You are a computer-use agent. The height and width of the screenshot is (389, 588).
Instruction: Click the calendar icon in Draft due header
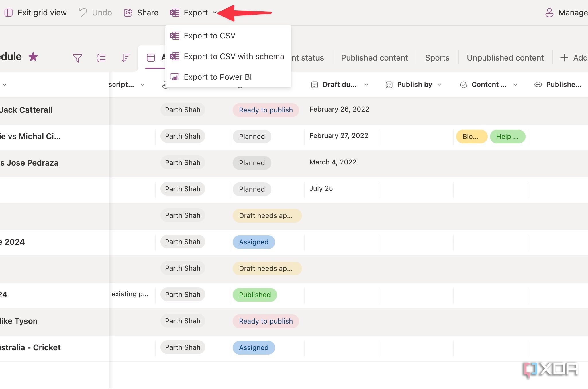click(314, 85)
